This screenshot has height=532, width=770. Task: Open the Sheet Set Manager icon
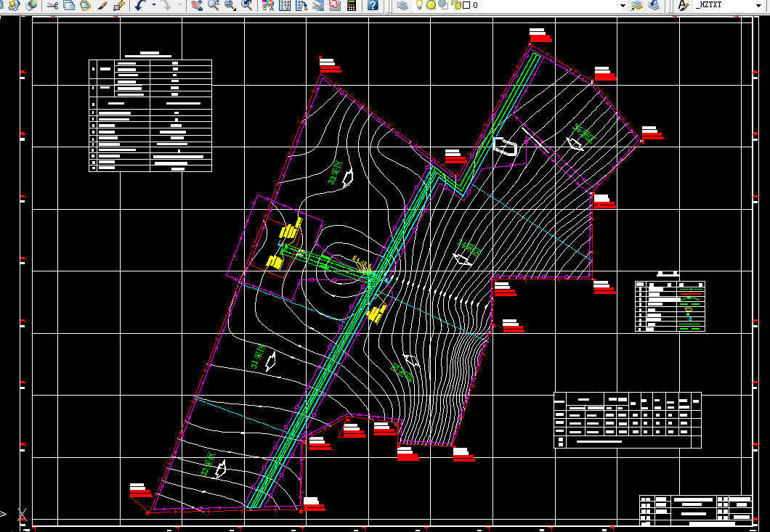[x=318, y=5]
